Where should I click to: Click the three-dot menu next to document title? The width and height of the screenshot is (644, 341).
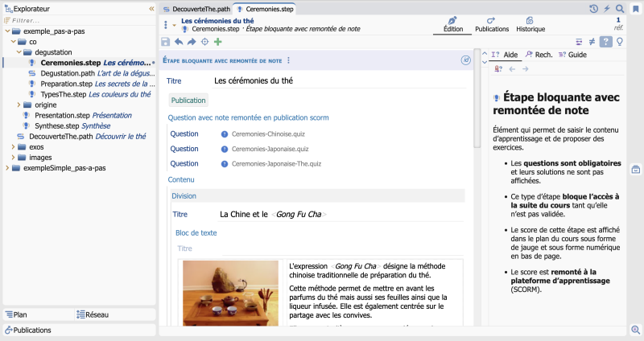click(x=166, y=25)
